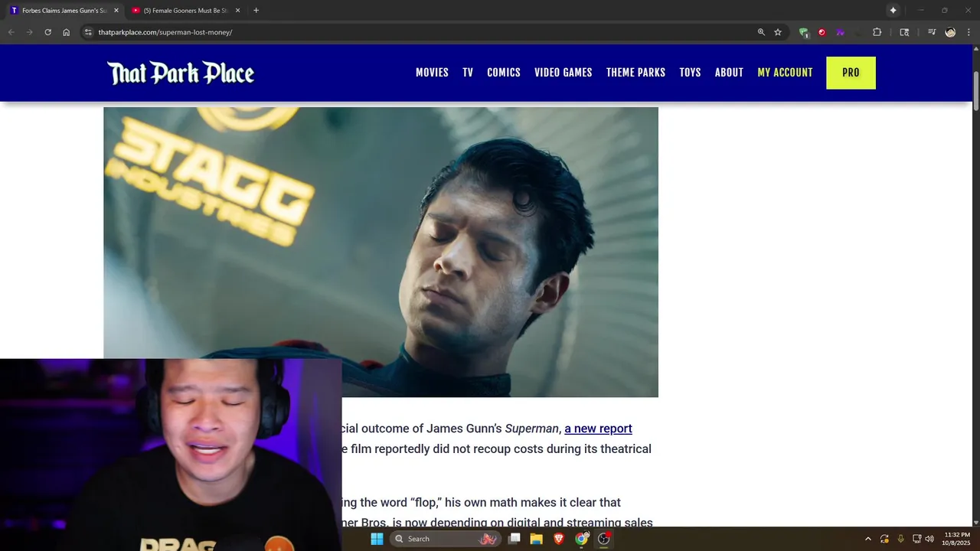
Task: Show hidden system tray icons
Action: pos(867,539)
